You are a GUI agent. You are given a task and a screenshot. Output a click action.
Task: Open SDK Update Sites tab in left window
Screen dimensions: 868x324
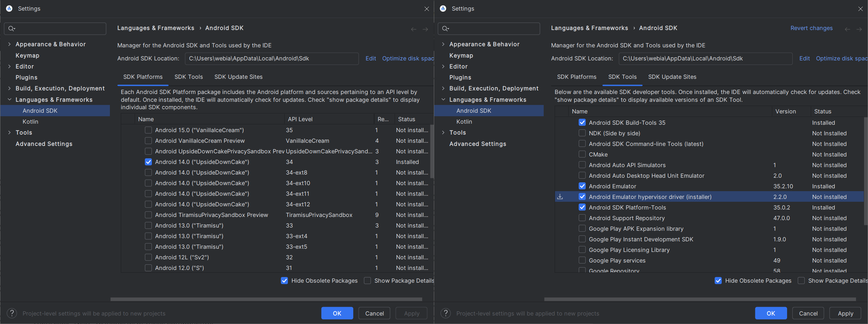pyautogui.click(x=238, y=77)
